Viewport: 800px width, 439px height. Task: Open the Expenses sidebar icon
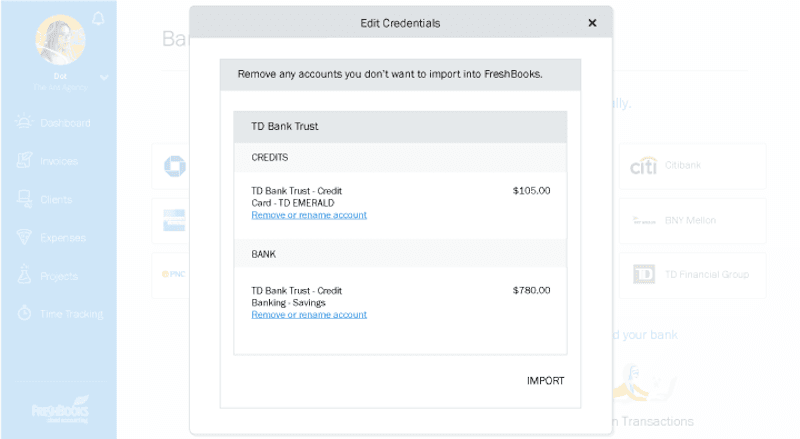pos(24,238)
